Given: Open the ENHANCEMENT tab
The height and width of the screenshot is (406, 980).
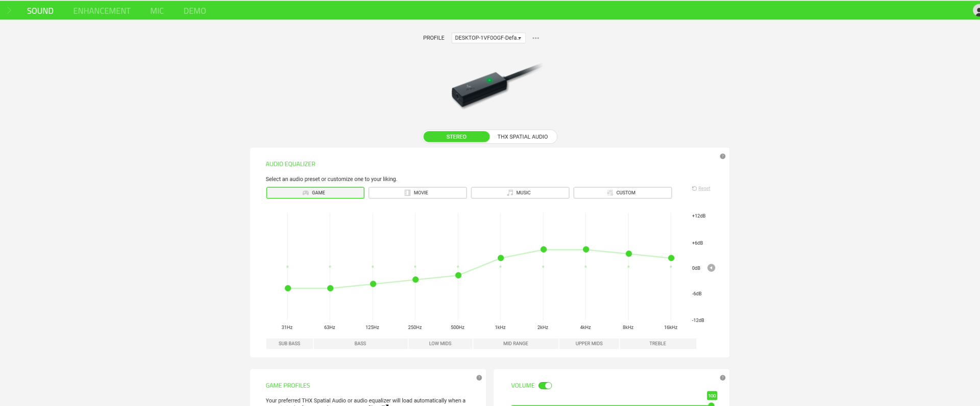Looking at the screenshot, I should [102, 11].
